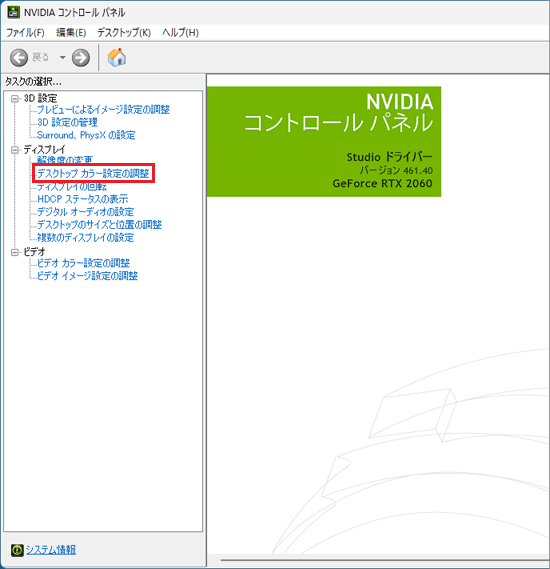Click the horizontal scrollbar at the bottom
Viewport: 550px width, 569px height.
(385, 560)
